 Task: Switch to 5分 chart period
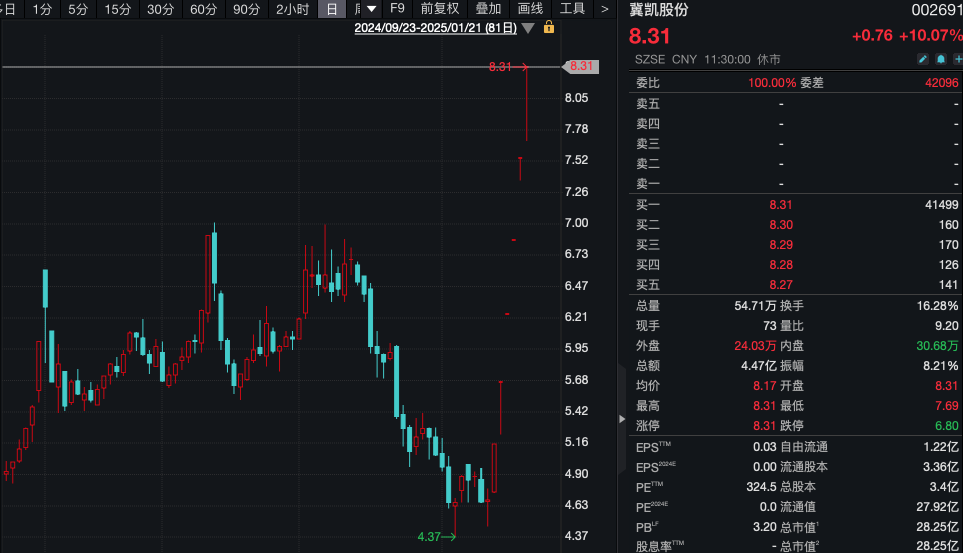click(x=78, y=9)
